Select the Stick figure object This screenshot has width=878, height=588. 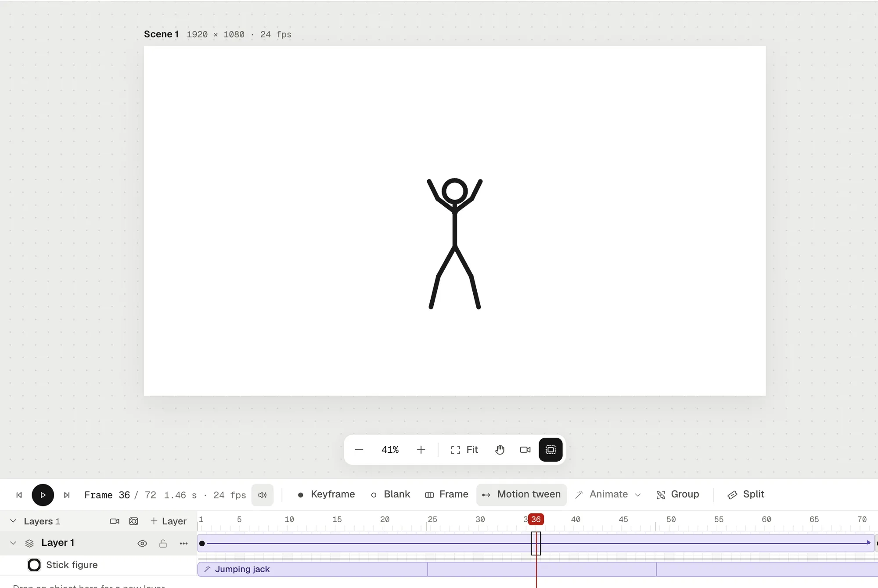point(72,565)
